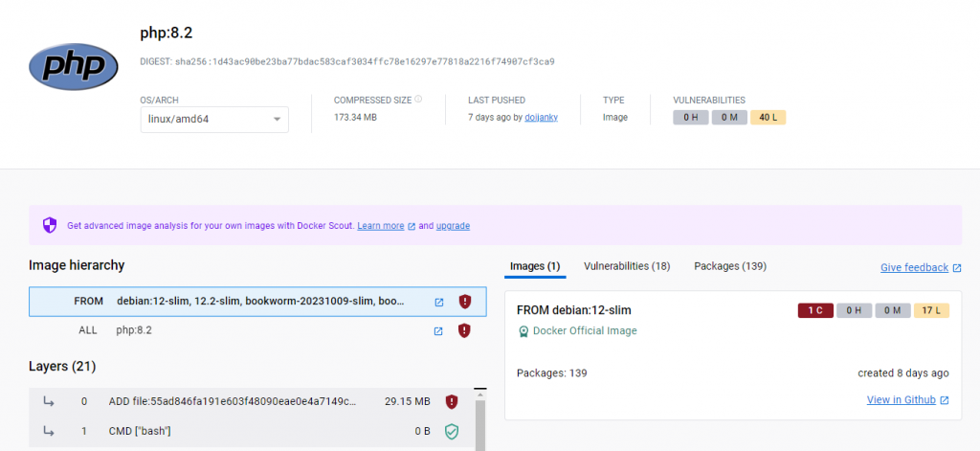Screen dimensions: 980x451
Task: Click the 1 C critical badge
Action: 815,310
